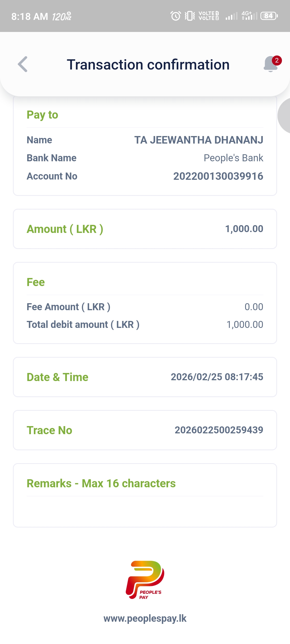The height and width of the screenshot is (644, 290).
Task: Tap the grey floating handle at right edge
Action: [x=285, y=115]
